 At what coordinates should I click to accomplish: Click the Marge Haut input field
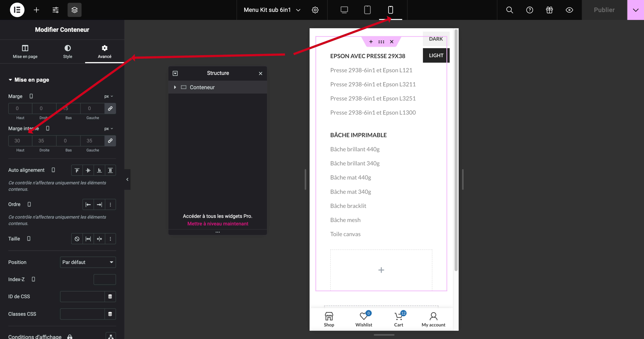[x=20, y=108]
